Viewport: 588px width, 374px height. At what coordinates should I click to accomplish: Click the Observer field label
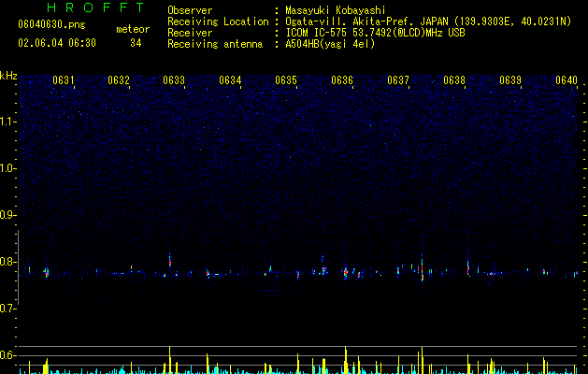(190, 10)
